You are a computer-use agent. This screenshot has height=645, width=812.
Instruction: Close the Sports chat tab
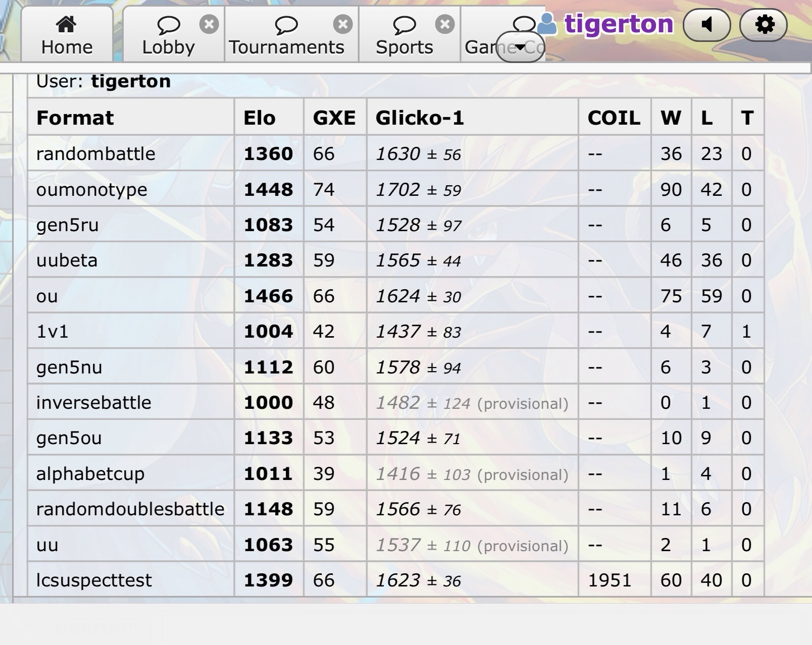[x=444, y=24]
